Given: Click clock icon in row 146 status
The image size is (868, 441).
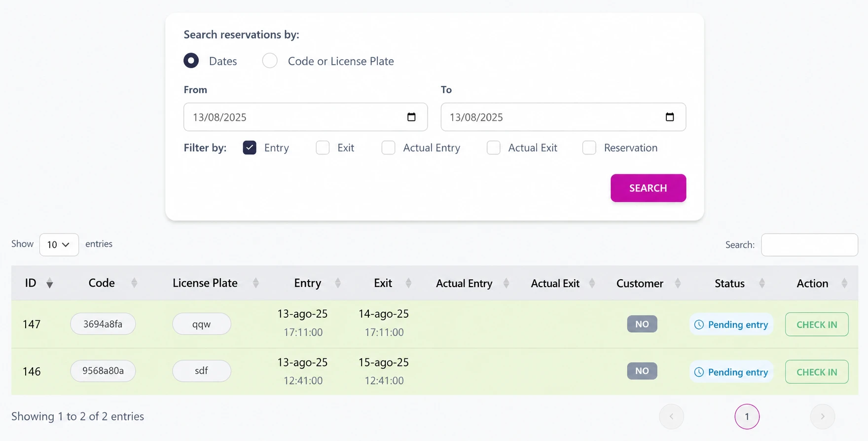Looking at the screenshot, I should pos(699,372).
